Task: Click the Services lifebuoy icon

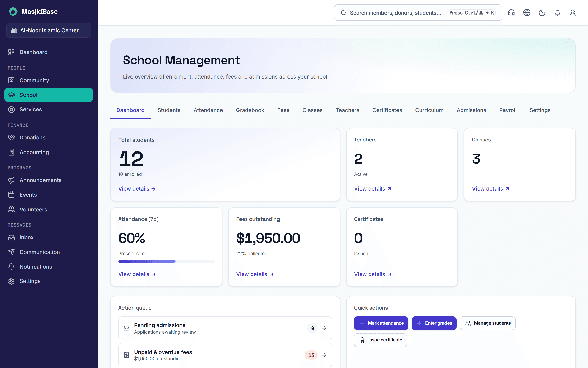Action: pos(11,110)
